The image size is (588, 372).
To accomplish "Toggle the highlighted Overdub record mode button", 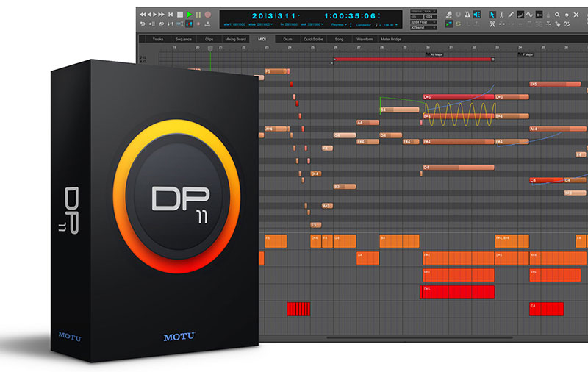I will pos(190,24).
